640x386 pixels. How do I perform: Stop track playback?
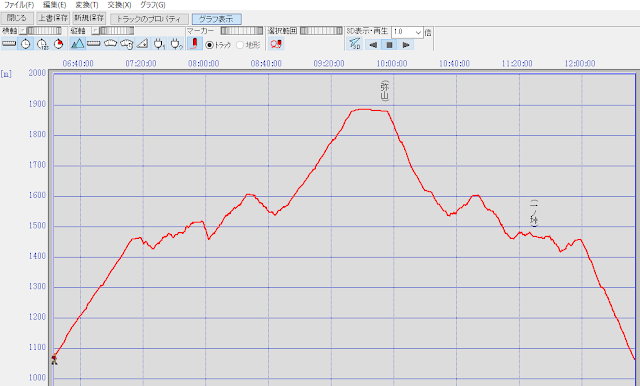pos(389,45)
